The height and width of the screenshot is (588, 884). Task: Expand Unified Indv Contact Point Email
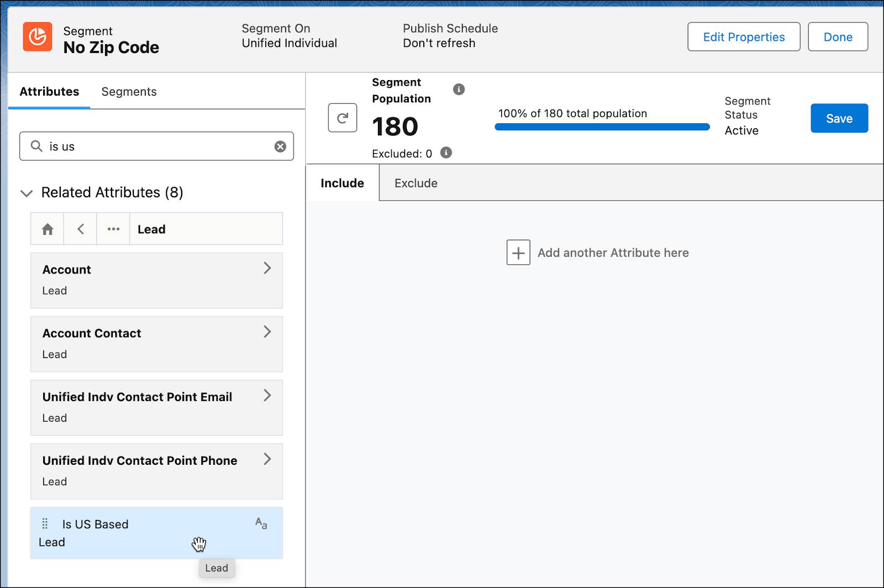pyautogui.click(x=267, y=396)
